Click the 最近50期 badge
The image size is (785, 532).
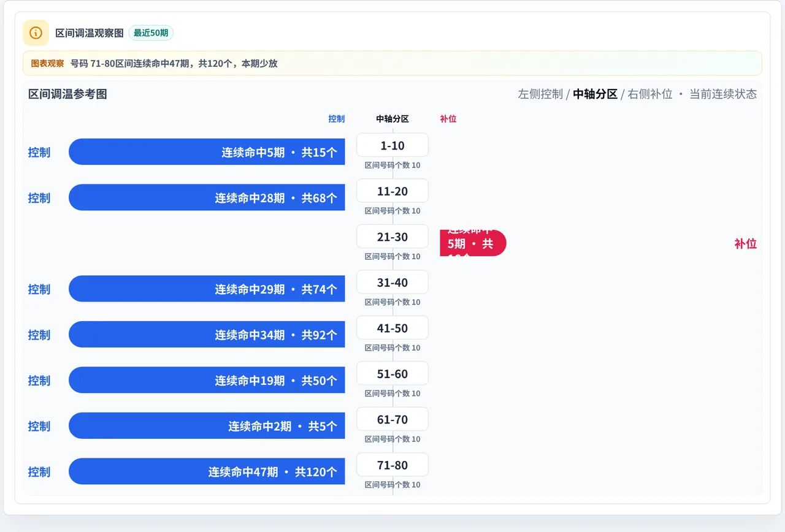tap(151, 32)
